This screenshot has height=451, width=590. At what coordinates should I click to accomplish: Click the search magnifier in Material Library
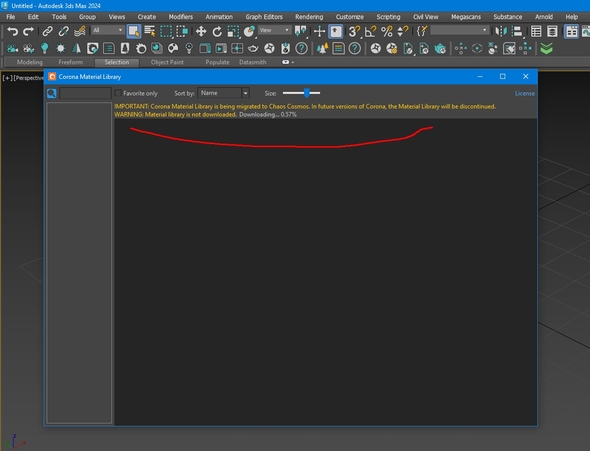point(52,93)
